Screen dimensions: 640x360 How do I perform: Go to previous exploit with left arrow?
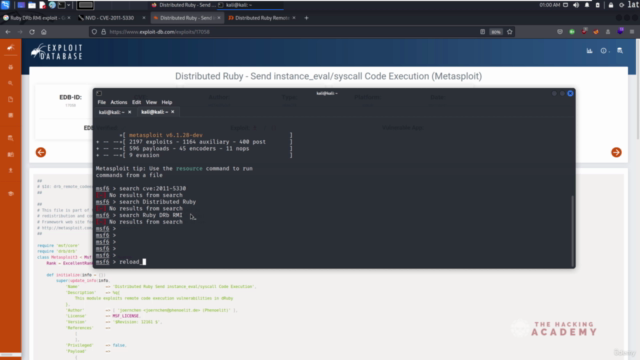point(41,152)
